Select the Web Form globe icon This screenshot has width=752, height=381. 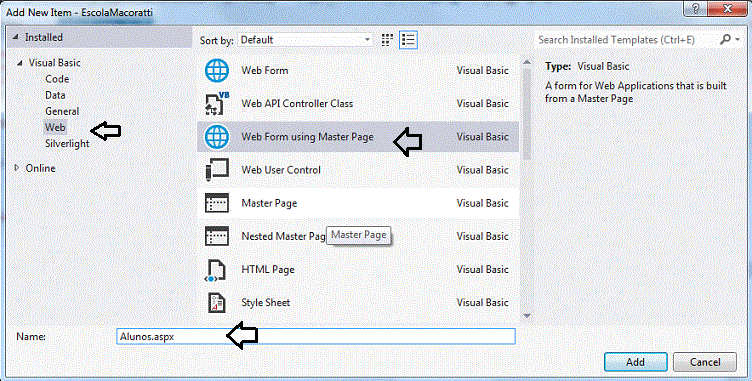point(217,71)
